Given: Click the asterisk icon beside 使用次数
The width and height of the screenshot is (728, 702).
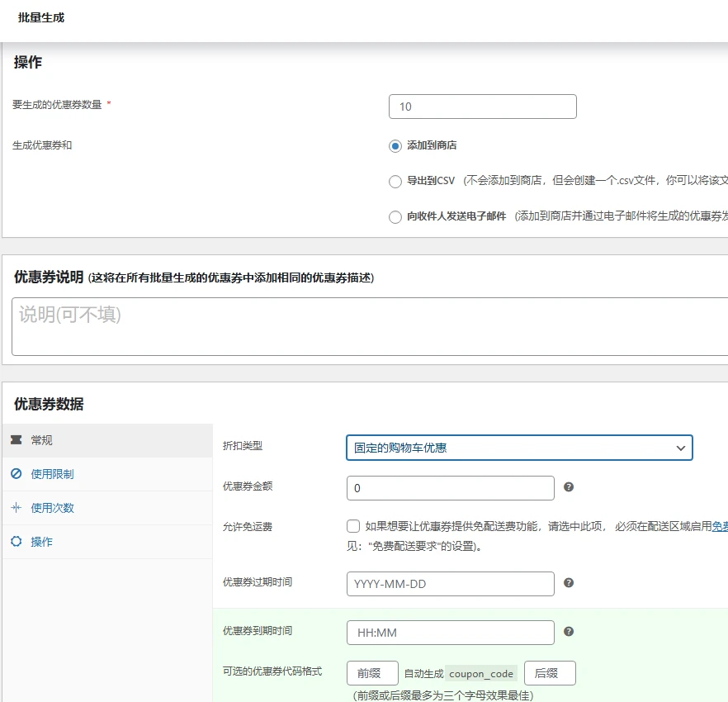Looking at the screenshot, I should (17, 507).
